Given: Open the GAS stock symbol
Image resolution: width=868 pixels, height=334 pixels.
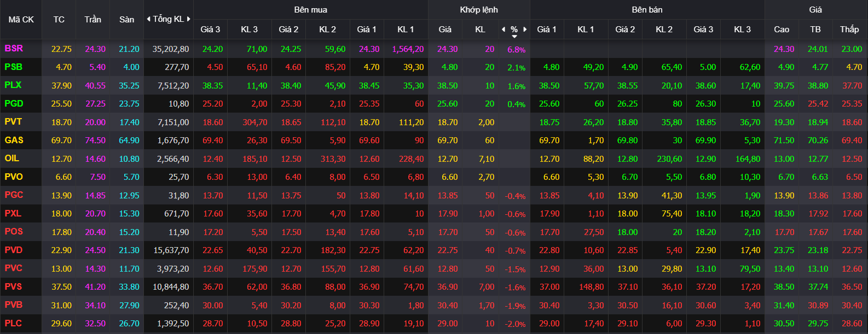Looking at the screenshot, I should tap(14, 140).
